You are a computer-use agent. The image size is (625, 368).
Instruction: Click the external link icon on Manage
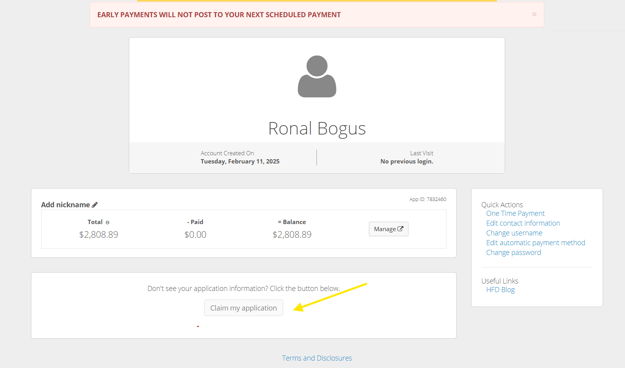[x=401, y=228]
